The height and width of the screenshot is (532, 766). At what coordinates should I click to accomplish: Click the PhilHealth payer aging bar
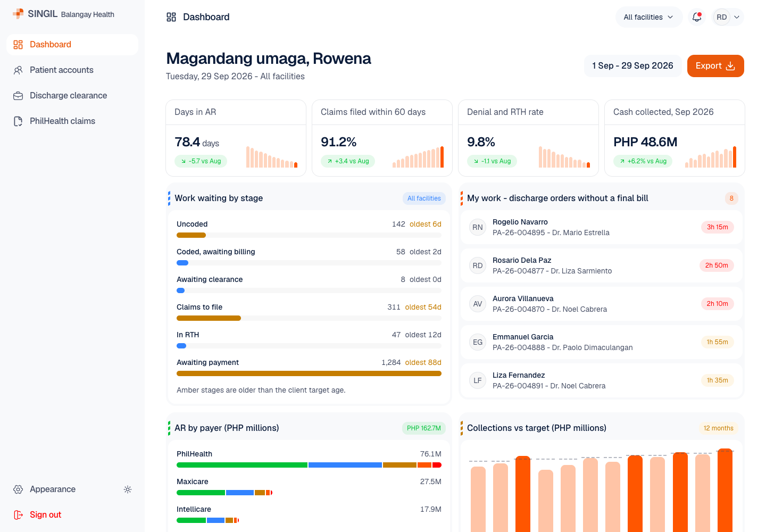point(309,465)
